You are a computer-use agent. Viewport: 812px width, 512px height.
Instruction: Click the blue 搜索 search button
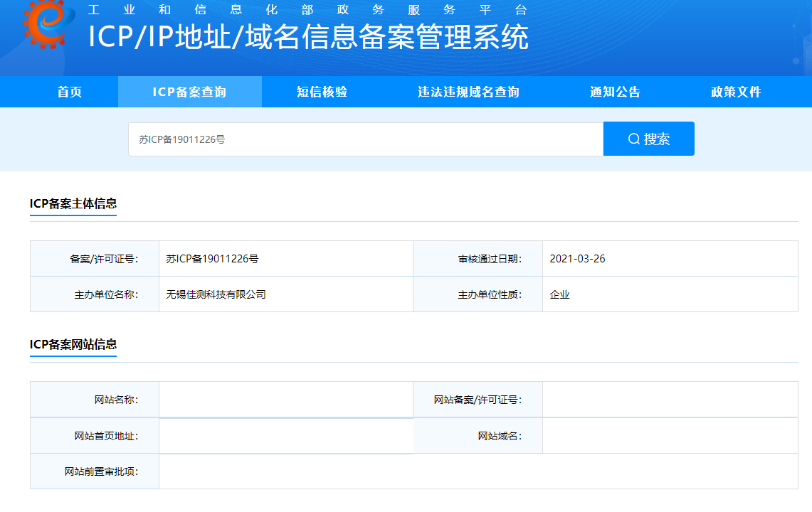pyautogui.click(x=648, y=138)
